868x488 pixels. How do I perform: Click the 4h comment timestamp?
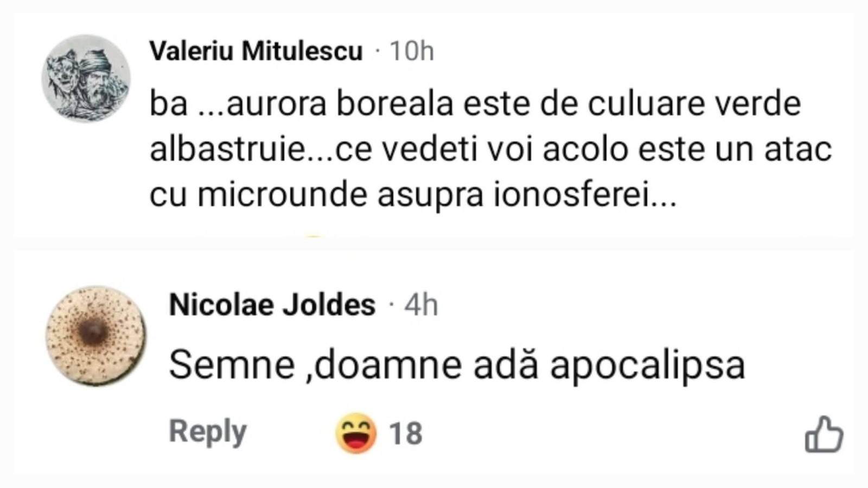[x=421, y=305]
